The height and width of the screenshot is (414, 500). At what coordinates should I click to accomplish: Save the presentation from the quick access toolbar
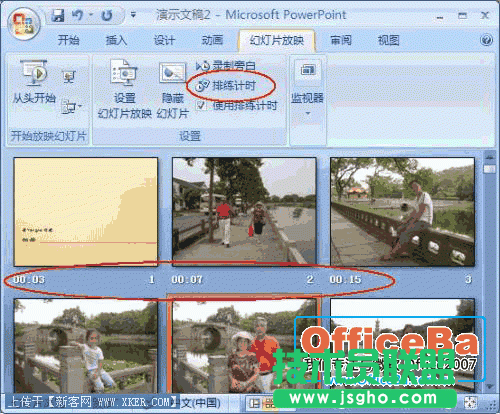(x=58, y=15)
